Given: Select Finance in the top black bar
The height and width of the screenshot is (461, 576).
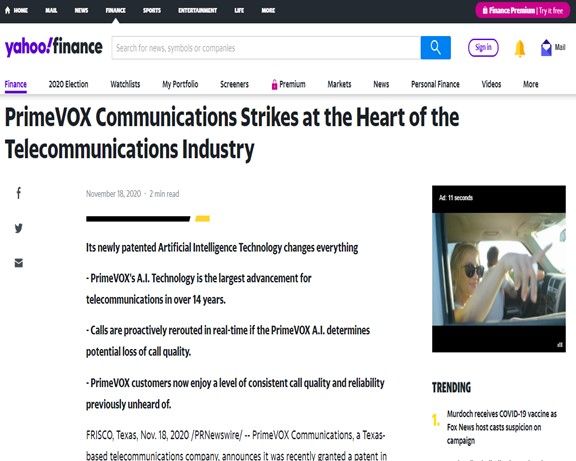Looking at the screenshot, I should coord(115,11).
